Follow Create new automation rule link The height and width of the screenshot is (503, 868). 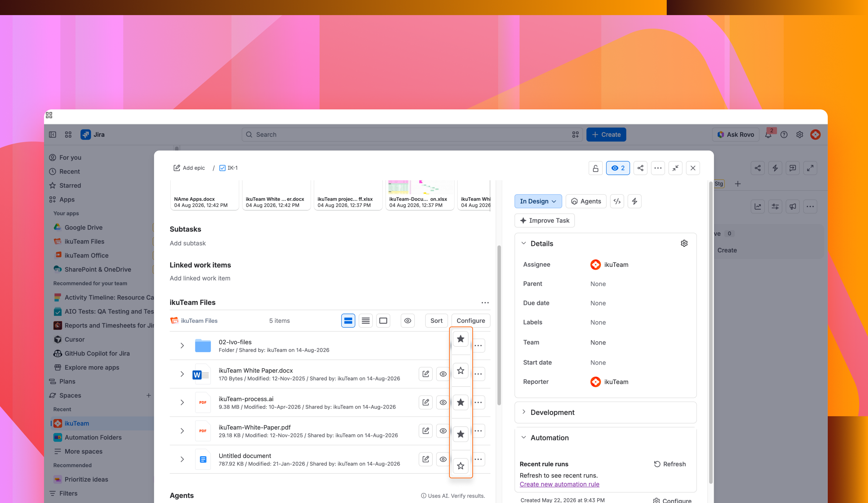(559, 484)
